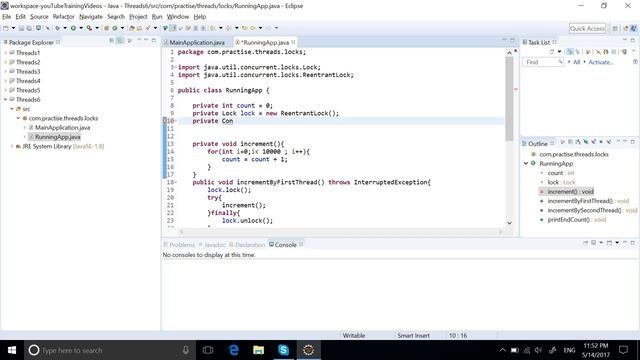Image resolution: width=640 pixels, height=360 pixels.
Task: Toggle folding of method at line 18
Action: [x=176, y=182]
